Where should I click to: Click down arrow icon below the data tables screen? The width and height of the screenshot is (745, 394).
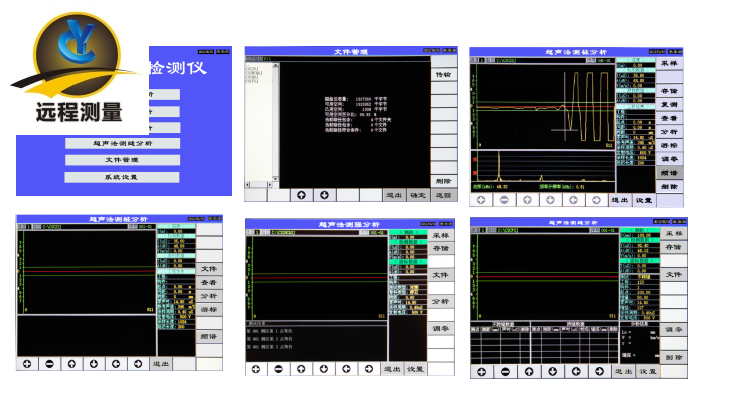pyautogui.click(x=553, y=372)
